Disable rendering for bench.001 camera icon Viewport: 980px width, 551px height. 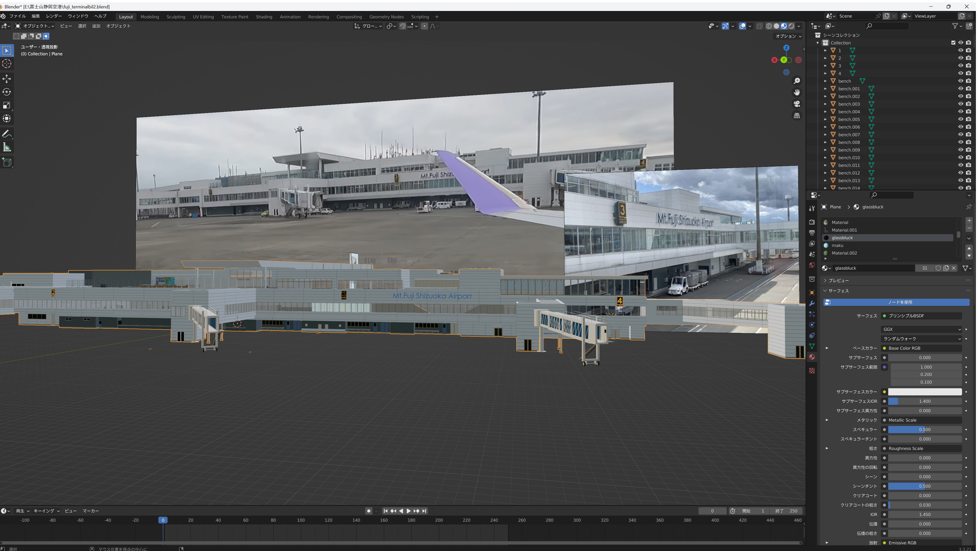(x=969, y=89)
